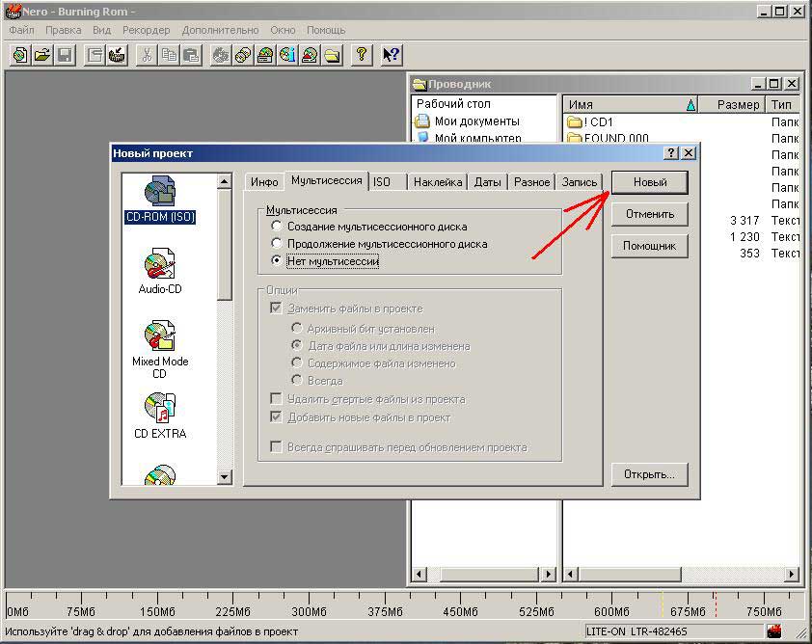Switch to the Наклейка tab
Image resolution: width=812 pixels, height=644 pixels.
[438, 182]
